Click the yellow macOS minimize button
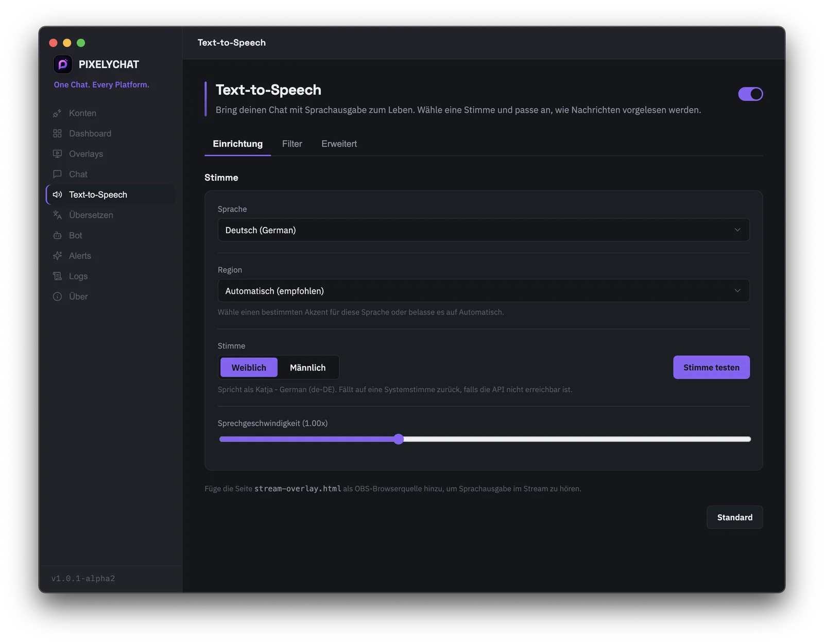 pos(67,43)
